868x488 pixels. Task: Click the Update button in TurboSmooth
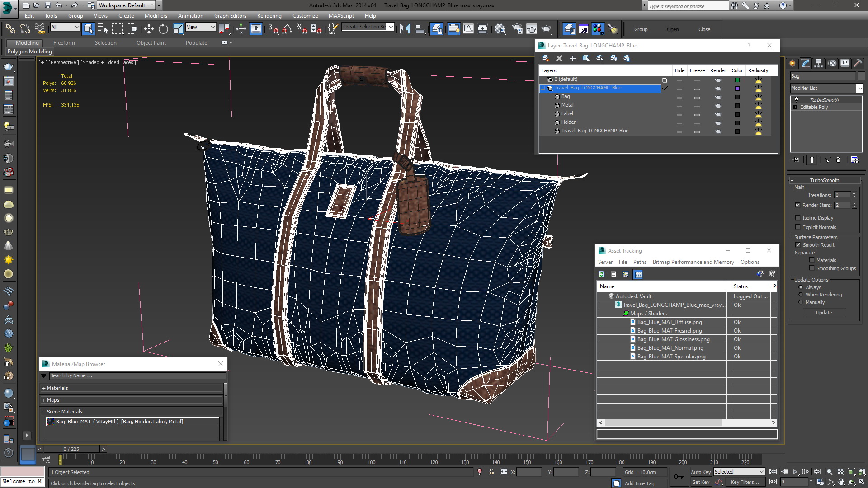[824, 313]
